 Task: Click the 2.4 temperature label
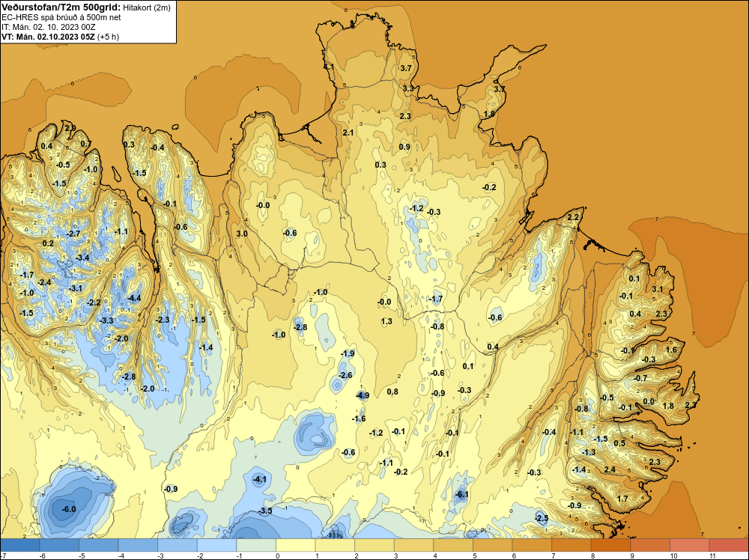[x=610, y=469]
